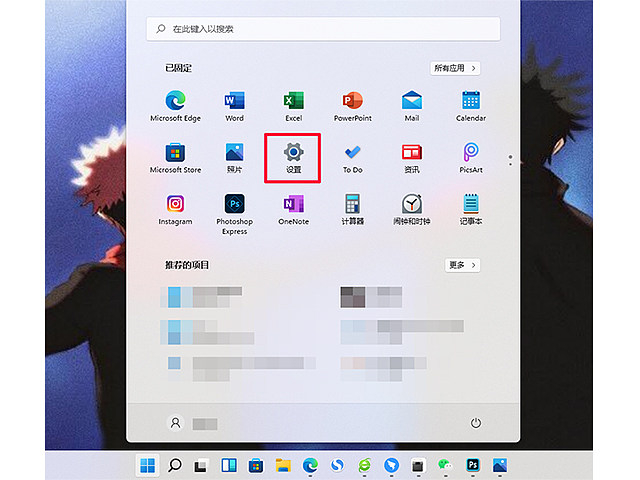
Task: Click the power button icon
Action: click(476, 423)
